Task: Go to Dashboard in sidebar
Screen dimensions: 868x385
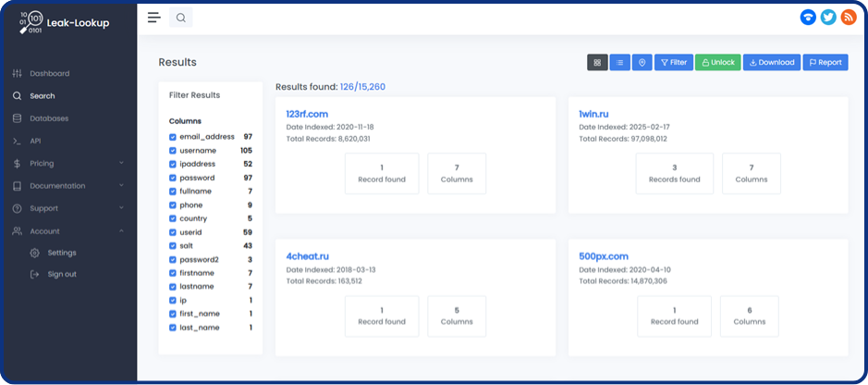Action: pyautogui.click(x=49, y=73)
